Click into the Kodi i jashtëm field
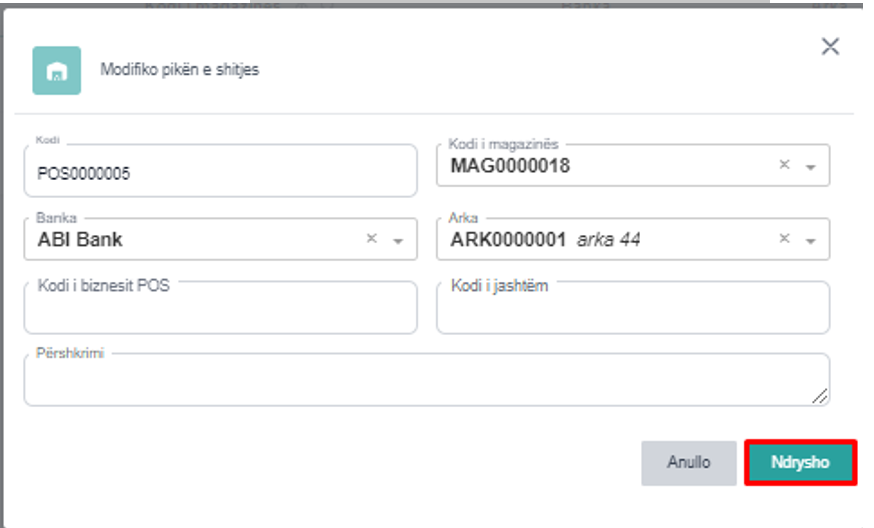 tap(632, 312)
